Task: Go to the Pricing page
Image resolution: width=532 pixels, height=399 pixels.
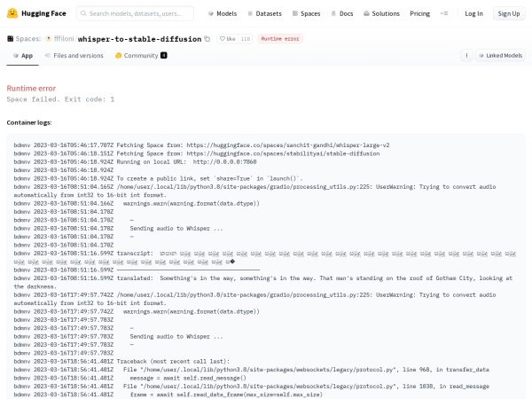Action: (419, 13)
